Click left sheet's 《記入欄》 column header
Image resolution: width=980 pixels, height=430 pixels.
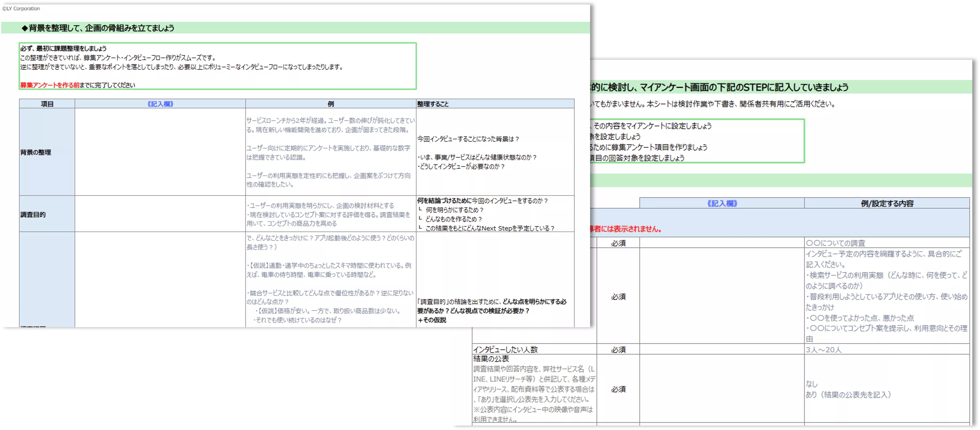coord(160,104)
